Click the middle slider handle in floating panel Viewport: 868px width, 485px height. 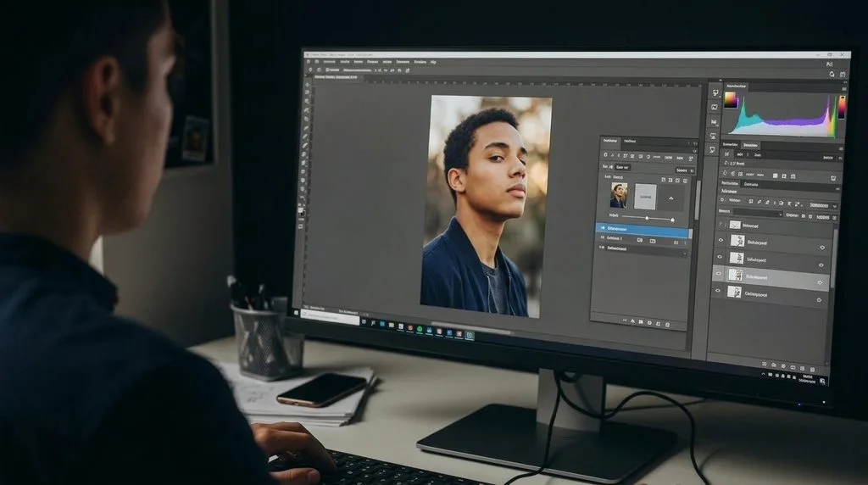(x=647, y=218)
